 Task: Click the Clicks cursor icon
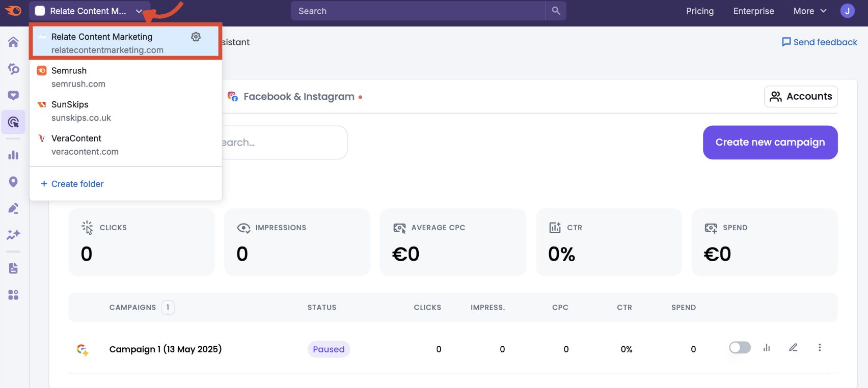[x=87, y=228]
